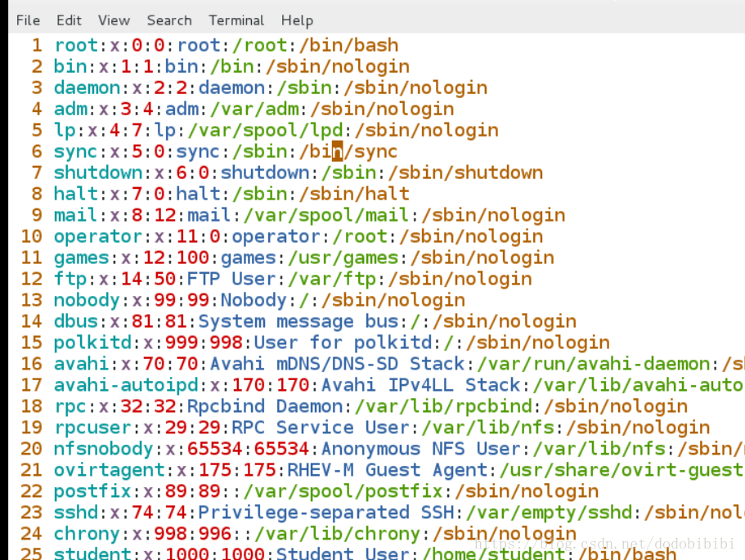Click '/var/lib/rpcbind' on line 18

443,406
